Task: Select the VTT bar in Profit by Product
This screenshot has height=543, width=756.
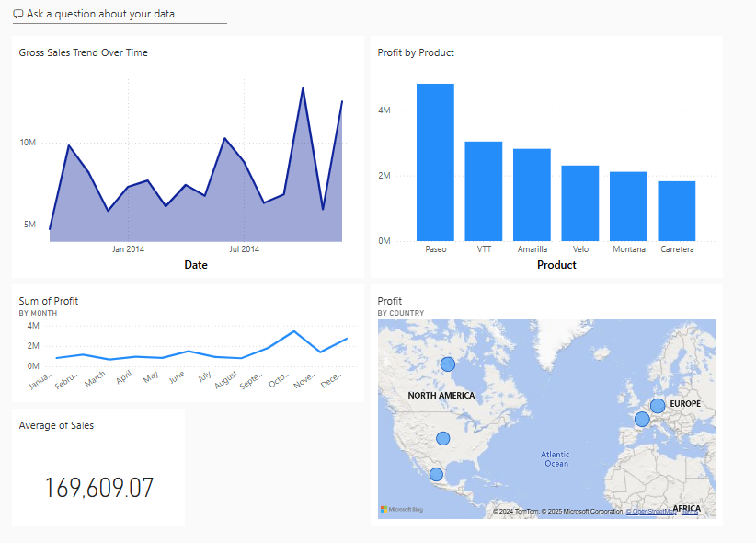Action: tap(484, 189)
